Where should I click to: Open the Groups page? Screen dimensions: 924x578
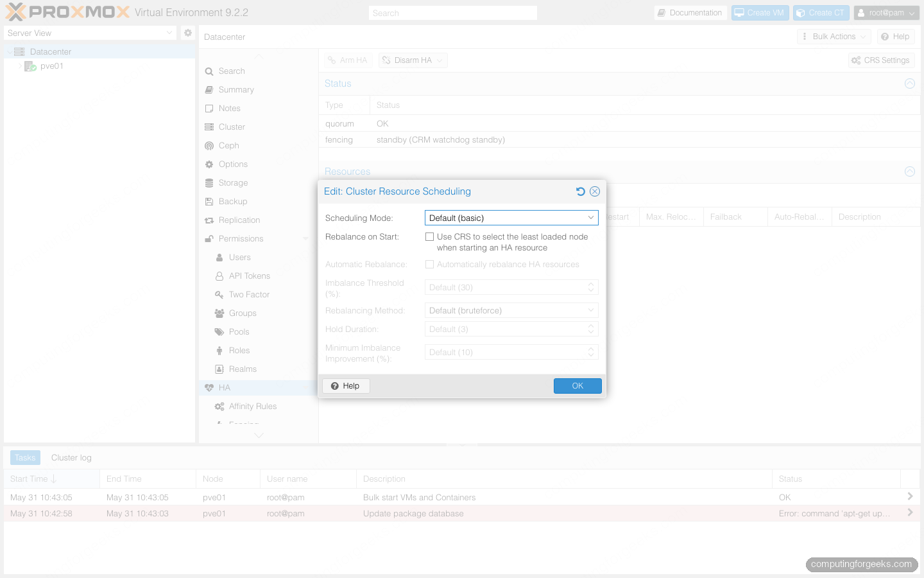click(243, 313)
